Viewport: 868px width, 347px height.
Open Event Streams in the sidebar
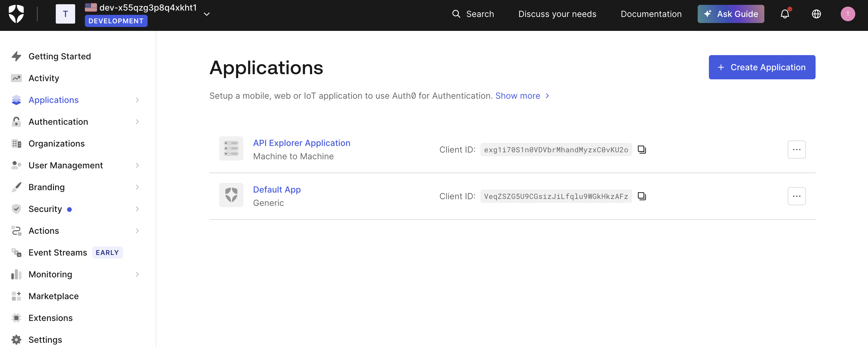click(x=58, y=253)
